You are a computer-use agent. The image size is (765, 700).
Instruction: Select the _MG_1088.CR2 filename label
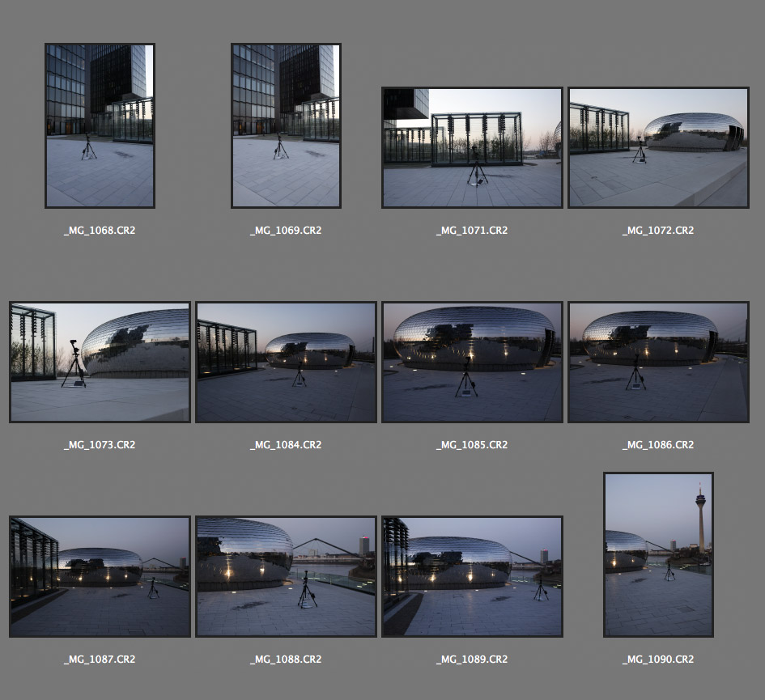coord(286,660)
